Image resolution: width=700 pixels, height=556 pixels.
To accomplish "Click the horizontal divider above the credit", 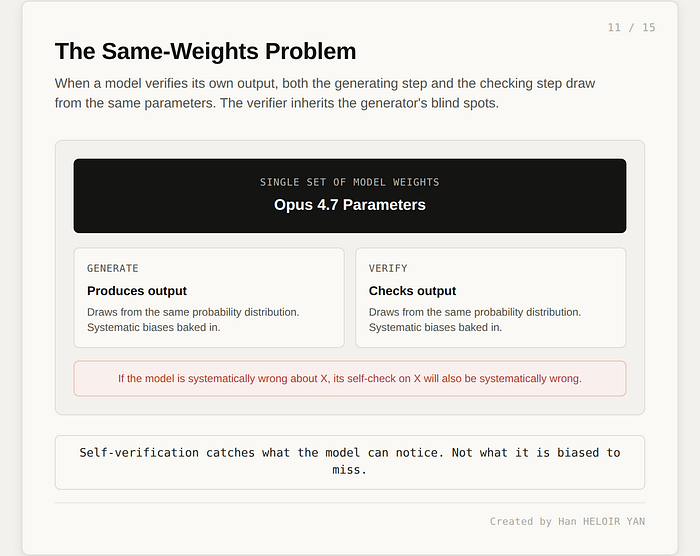I will pyautogui.click(x=350, y=503).
